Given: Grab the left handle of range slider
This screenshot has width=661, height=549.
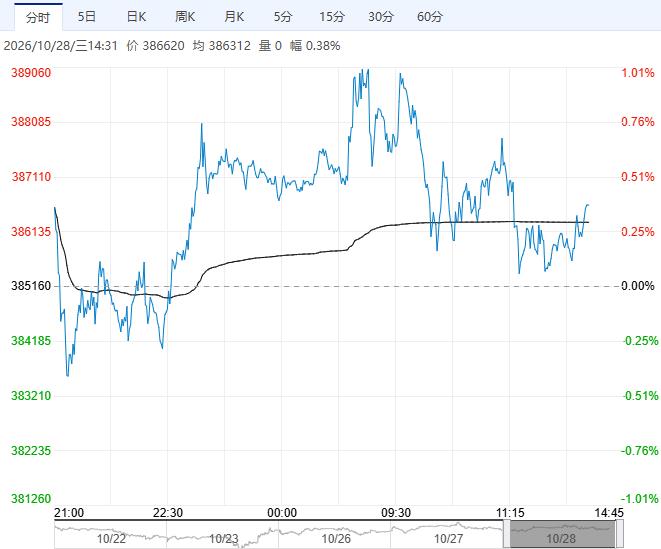Looking at the screenshot, I should point(507,534).
